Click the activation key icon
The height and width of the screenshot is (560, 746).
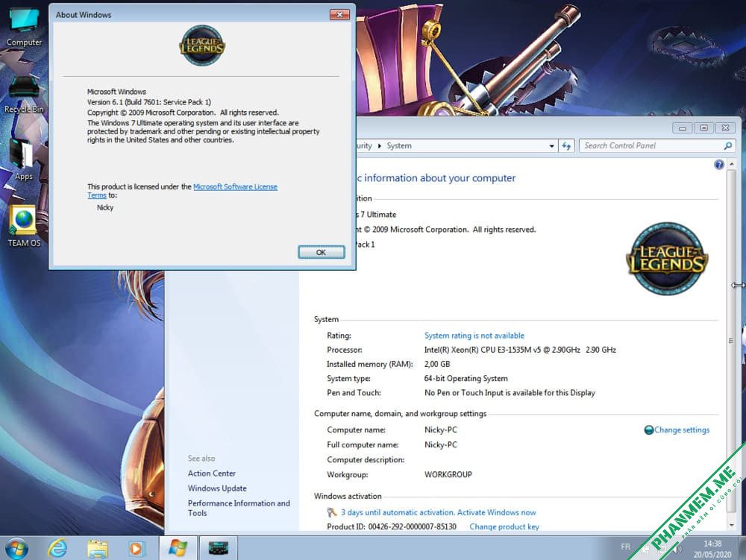pos(332,512)
